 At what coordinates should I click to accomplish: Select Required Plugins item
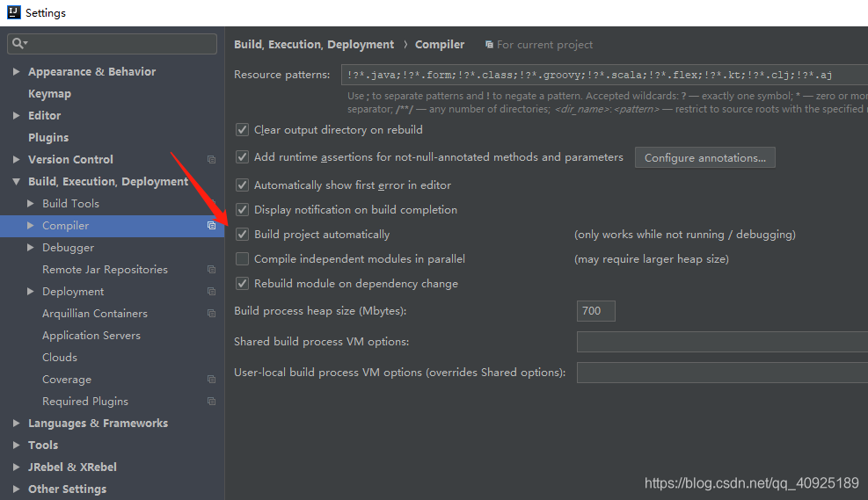84,401
